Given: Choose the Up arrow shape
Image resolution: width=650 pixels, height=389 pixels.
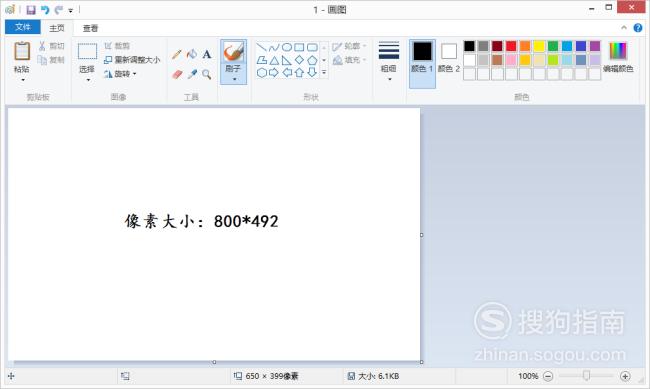Looking at the screenshot, I should (299, 73).
